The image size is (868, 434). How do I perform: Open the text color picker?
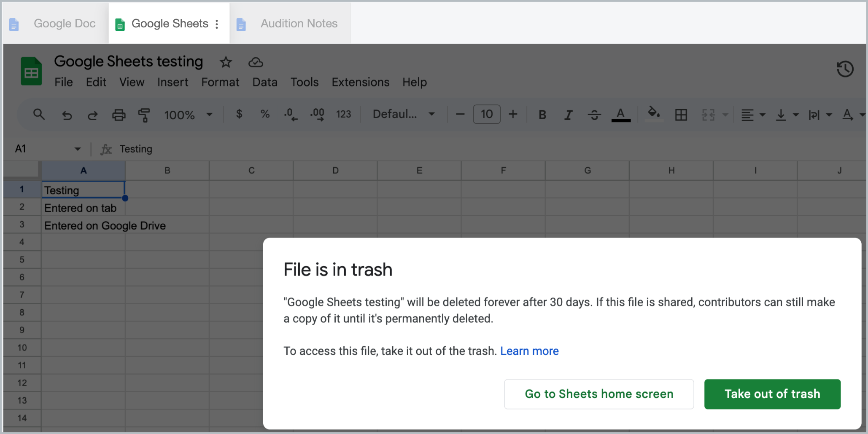click(621, 115)
